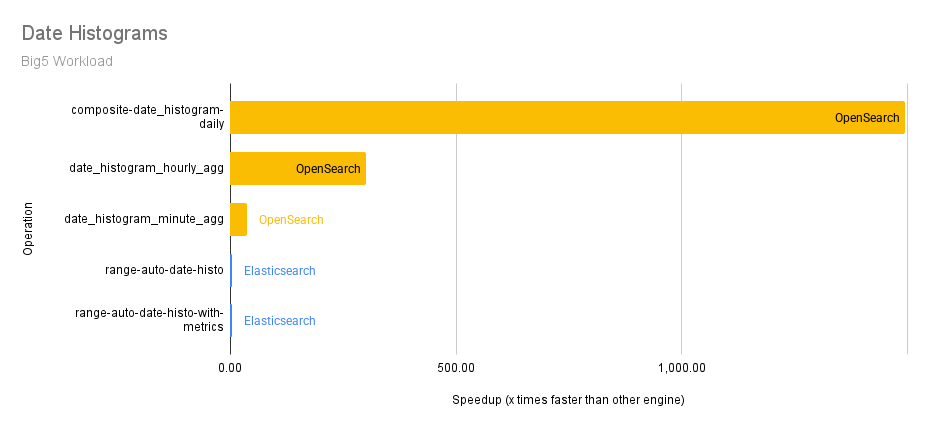929x428 pixels.
Task: Click the range-auto-date-histo-with-metrics axis label
Action: [x=149, y=320]
